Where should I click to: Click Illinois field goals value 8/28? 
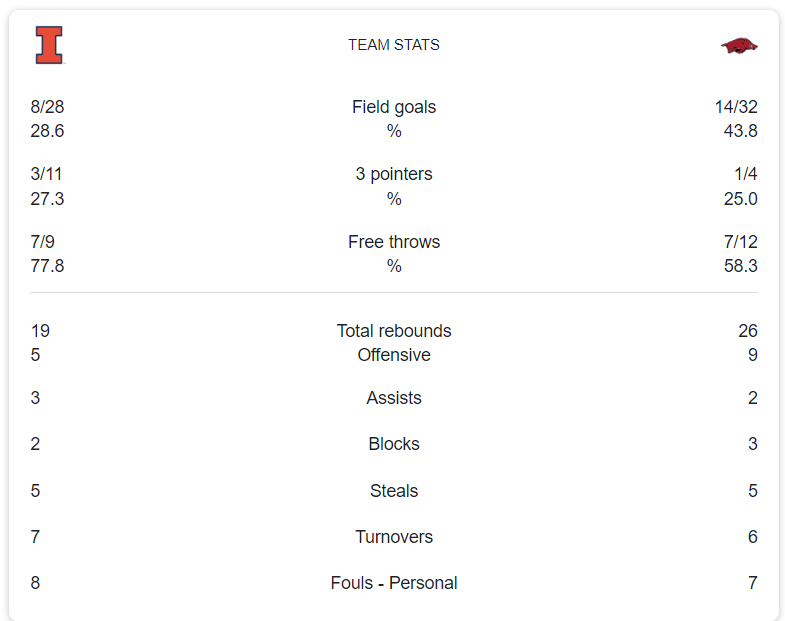(x=47, y=107)
